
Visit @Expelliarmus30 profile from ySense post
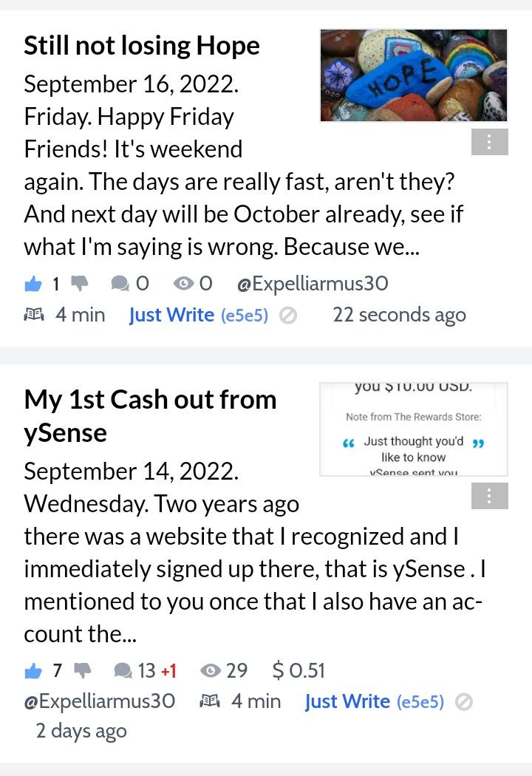(x=100, y=701)
